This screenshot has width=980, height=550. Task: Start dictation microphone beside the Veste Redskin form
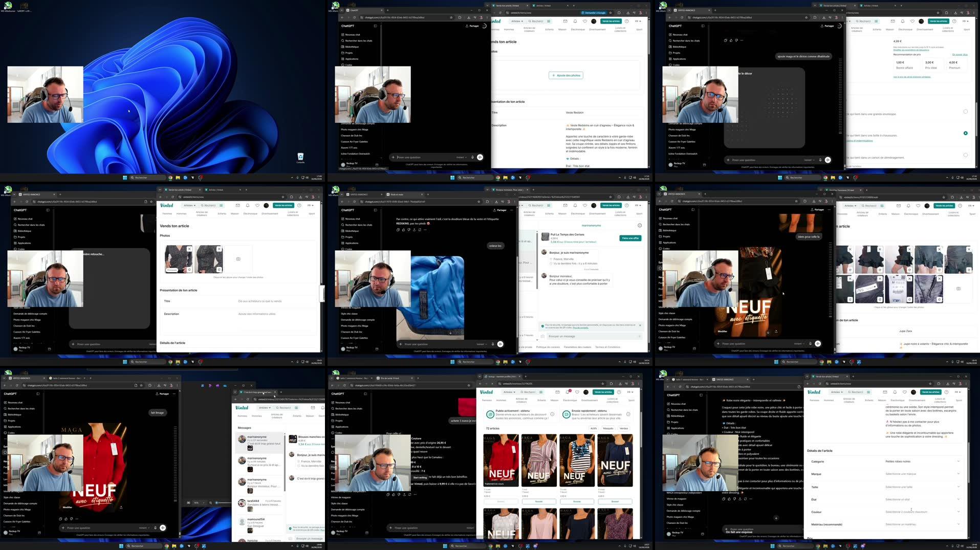472,157
